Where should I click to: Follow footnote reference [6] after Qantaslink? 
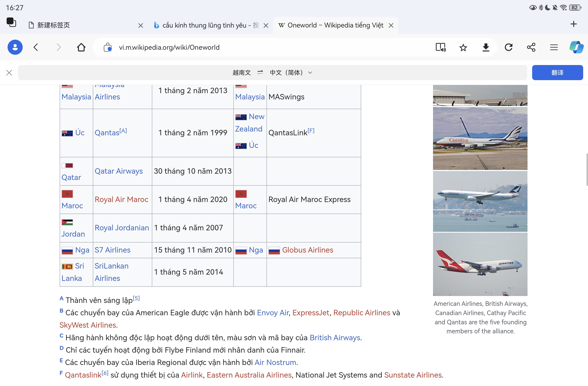click(105, 373)
